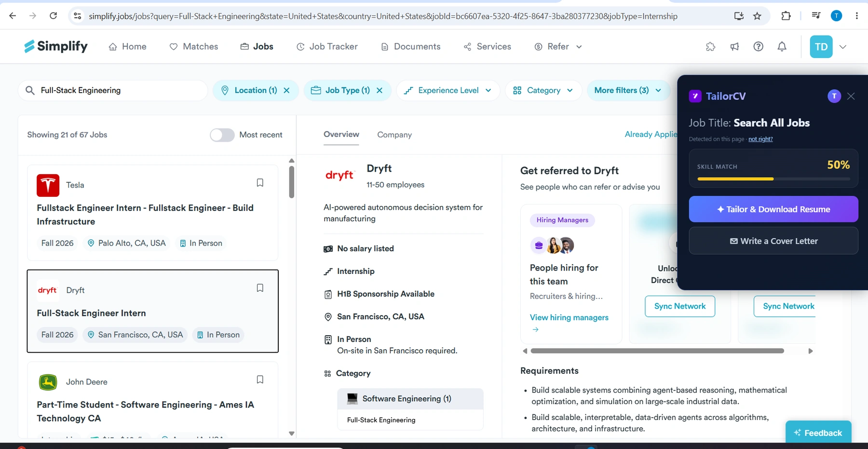Expand the Category filter dropdown
868x449 pixels.
pyautogui.click(x=543, y=90)
